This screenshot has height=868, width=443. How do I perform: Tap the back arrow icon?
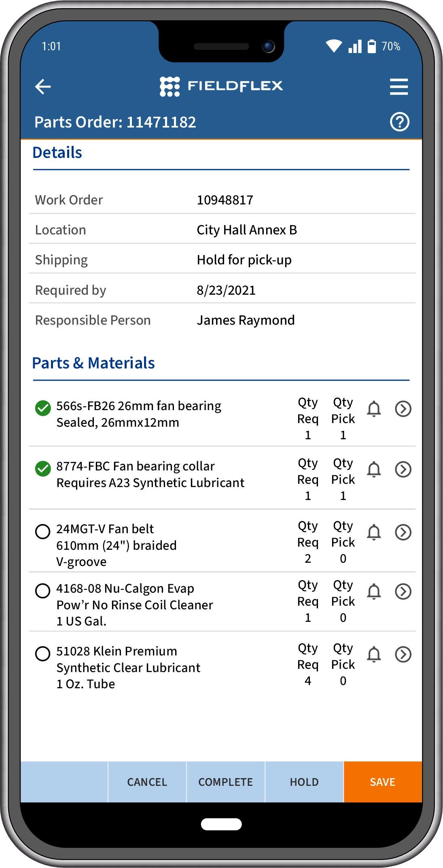coord(43,86)
